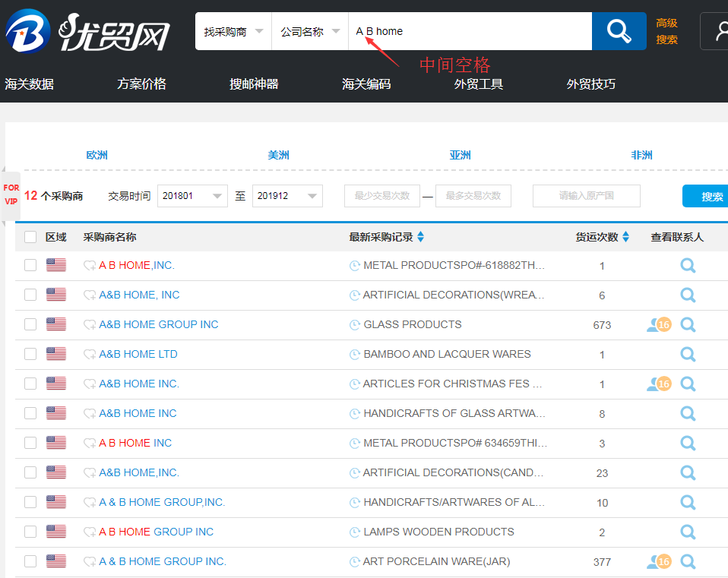Click the shipment count 673

coord(602,325)
